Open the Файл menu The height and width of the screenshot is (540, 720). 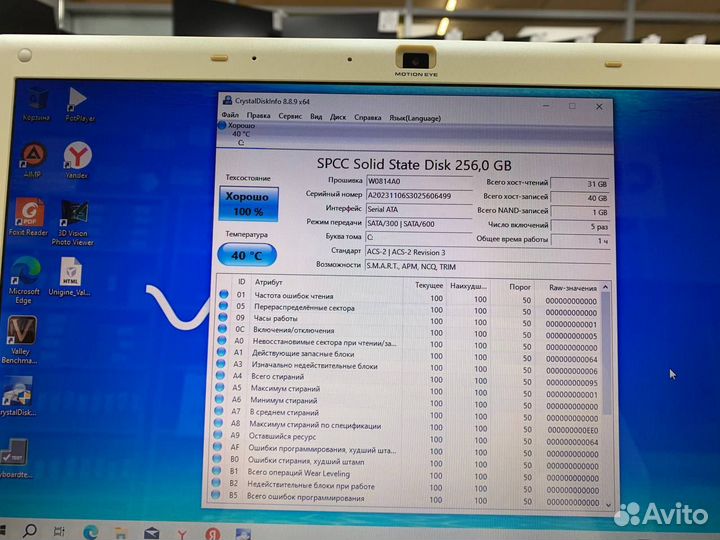[x=230, y=114]
